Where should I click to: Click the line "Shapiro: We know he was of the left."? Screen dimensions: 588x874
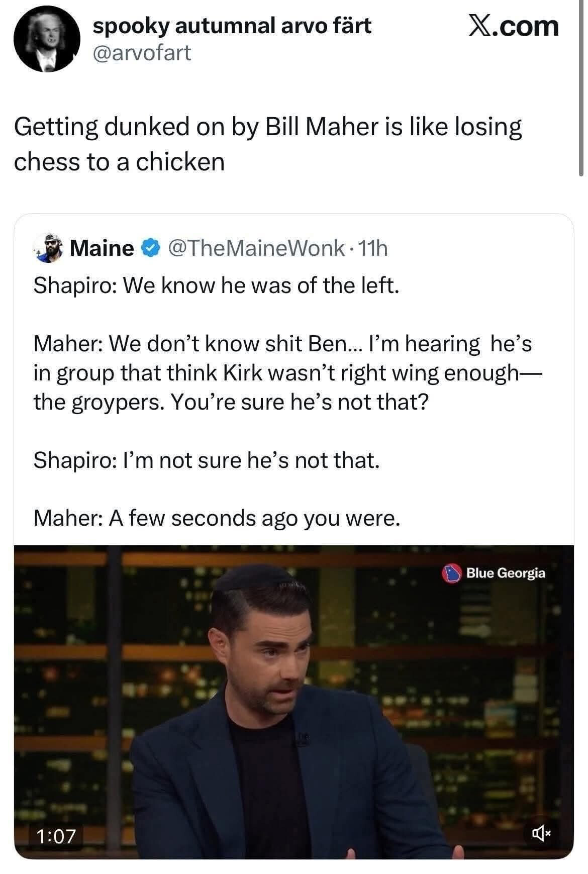(x=217, y=285)
